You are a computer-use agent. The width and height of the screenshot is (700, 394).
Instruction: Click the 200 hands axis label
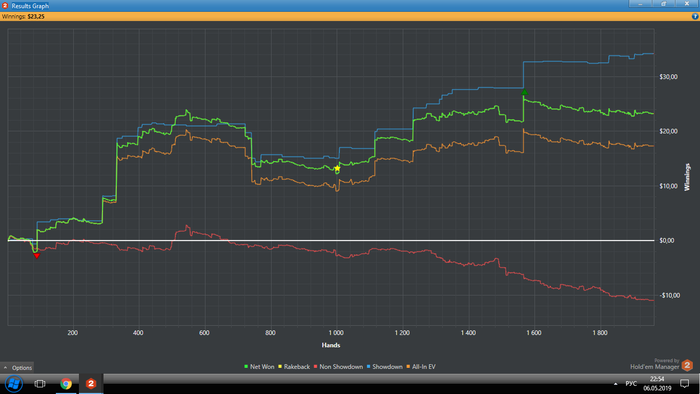pyautogui.click(x=73, y=333)
